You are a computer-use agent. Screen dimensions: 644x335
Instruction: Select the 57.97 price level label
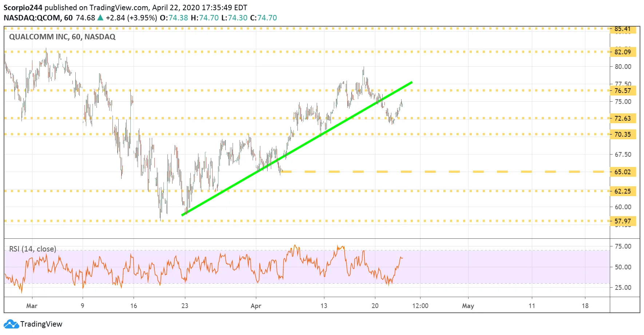(x=623, y=221)
